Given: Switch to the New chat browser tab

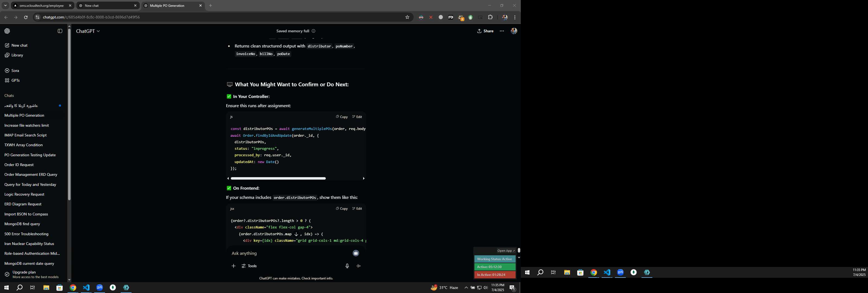Looking at the screenshot, I should (x=107, y=6).
